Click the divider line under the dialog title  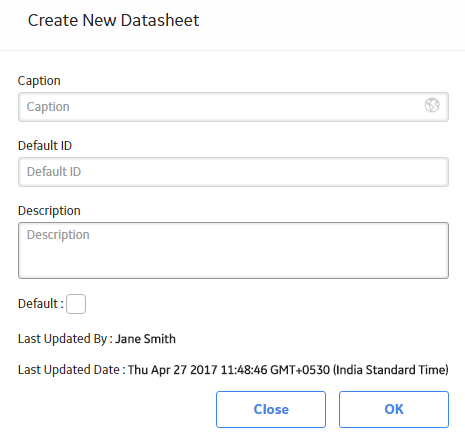click(x=232, y=51)
